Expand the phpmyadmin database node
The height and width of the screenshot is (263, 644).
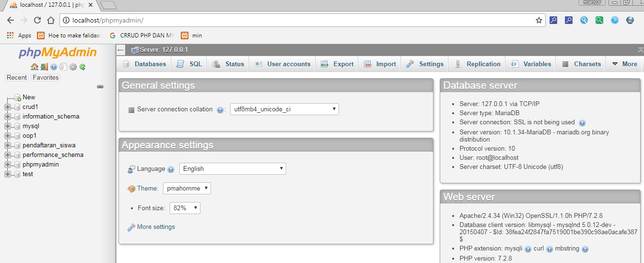8,165
